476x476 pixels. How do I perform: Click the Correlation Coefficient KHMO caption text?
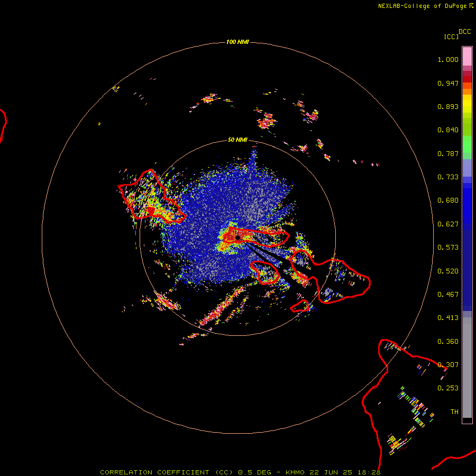(x=240, y=472)
